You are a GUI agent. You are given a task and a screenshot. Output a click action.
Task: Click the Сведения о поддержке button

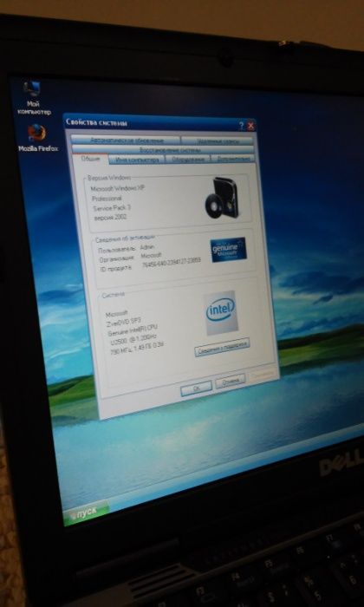(223, 347)
